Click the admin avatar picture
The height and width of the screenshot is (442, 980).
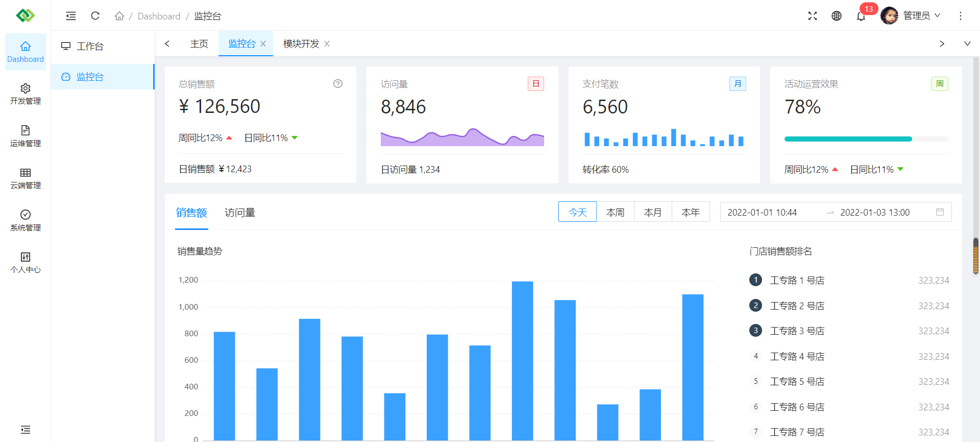pyautogui.click(x=889, y=16)
